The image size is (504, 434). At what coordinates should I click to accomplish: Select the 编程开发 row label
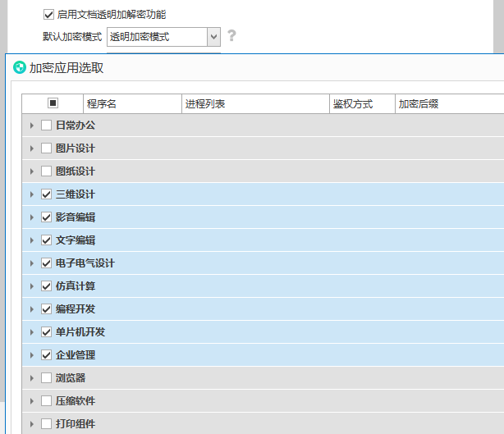point(75,309)
